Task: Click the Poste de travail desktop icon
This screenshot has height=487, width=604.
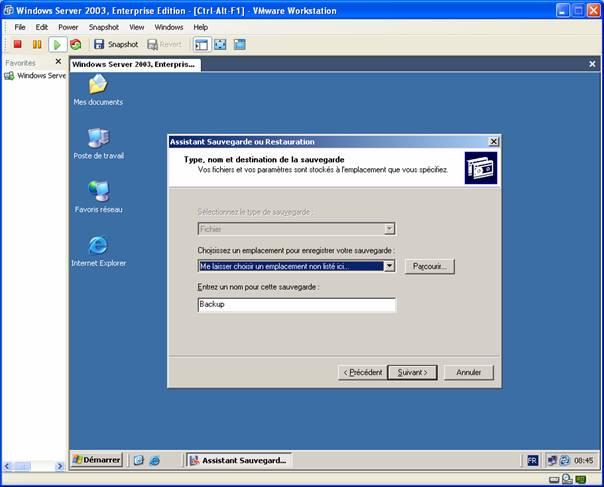Action: pyautogui.click(x=99, y=143)
